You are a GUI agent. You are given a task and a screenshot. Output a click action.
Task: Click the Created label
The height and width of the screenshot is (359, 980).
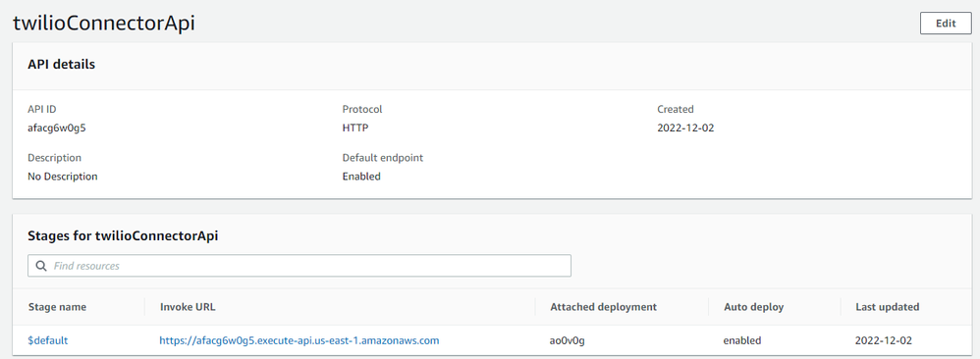676,109
